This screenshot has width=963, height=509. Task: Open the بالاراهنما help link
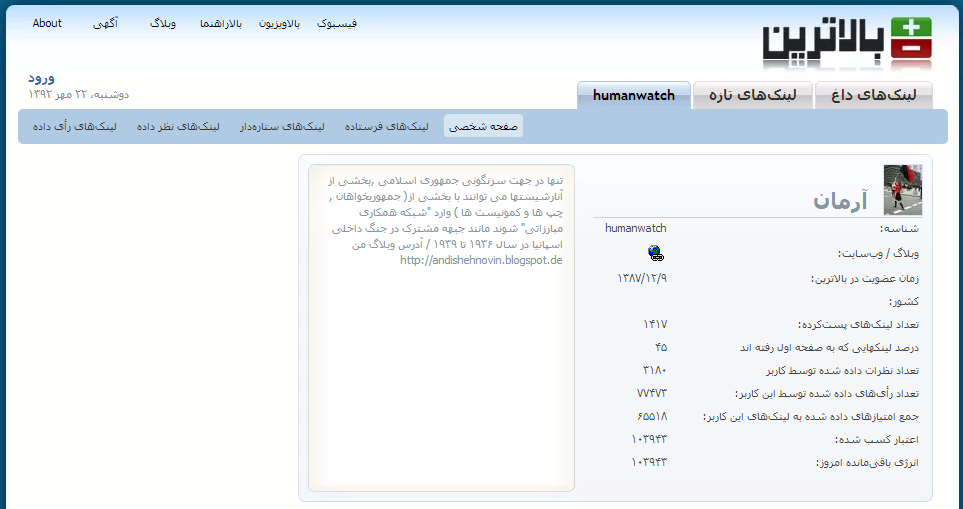(220, 23)
